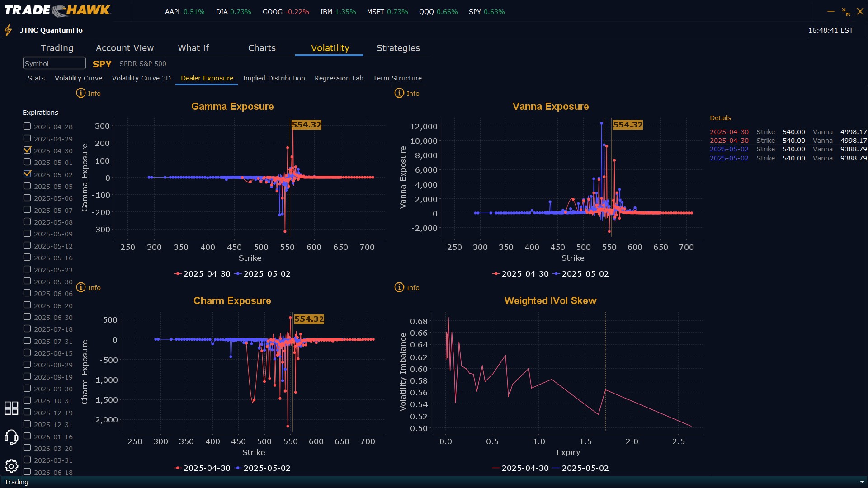Enable the 2025-05-01 expiration checkbox
The height and width of the screenshot is (488, 868).
coord(28,162)
